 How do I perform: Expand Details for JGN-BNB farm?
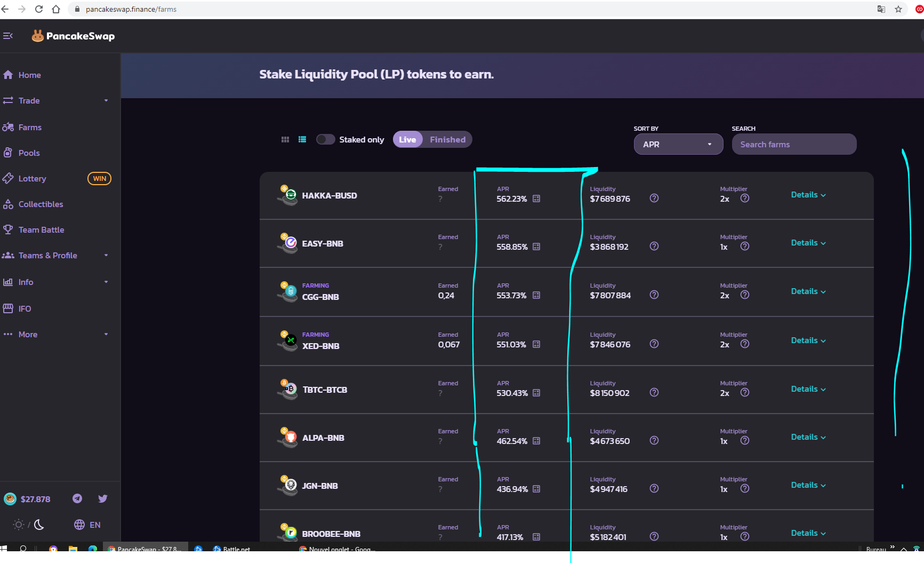(x=808, y=485)
